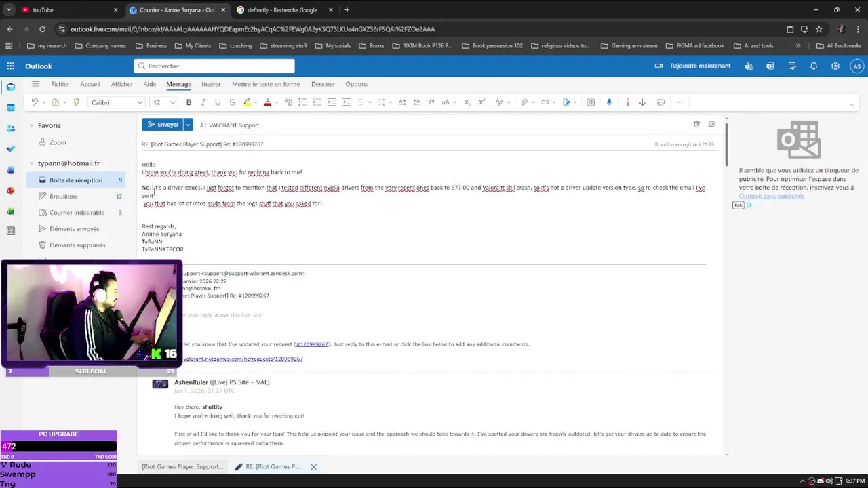Screen dimensions: 868x488
Task: Click the Insert link chain icon
Action: pyautogui.click(x=545, y=102)
